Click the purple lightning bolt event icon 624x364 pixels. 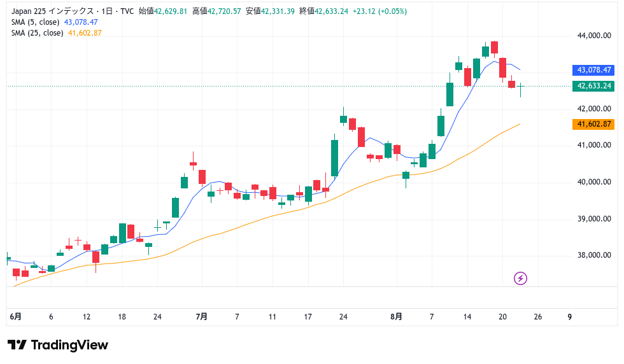(x=520, y=278)
